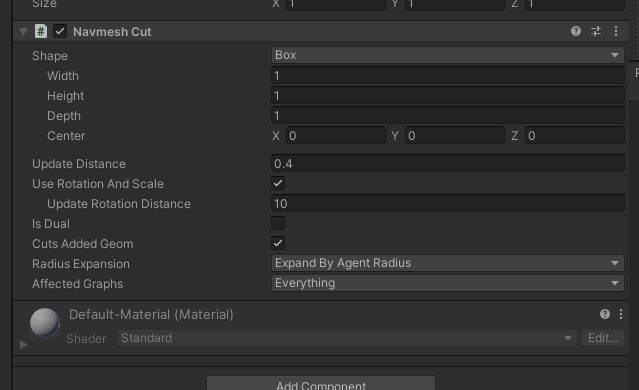The width and height of the screenshot is (639, 390).
Task: Click the Update Distance value field
Action: (447, 163)
